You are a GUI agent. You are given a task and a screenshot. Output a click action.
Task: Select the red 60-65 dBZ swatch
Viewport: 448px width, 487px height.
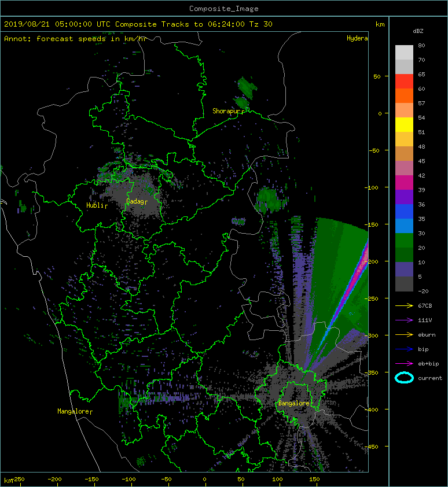coord(404,81)
